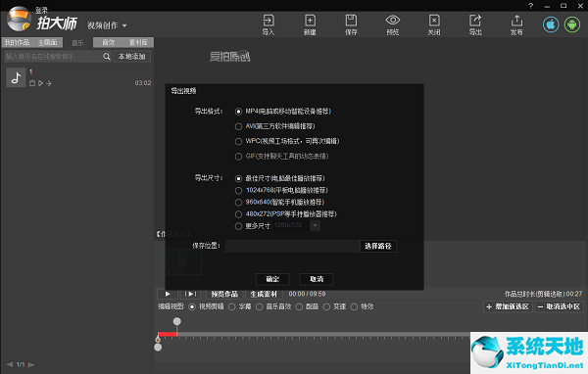The height and width of the screenshot is (374, 588).
Task: Open the blue Apple iOS app icon
Action: 551,24
